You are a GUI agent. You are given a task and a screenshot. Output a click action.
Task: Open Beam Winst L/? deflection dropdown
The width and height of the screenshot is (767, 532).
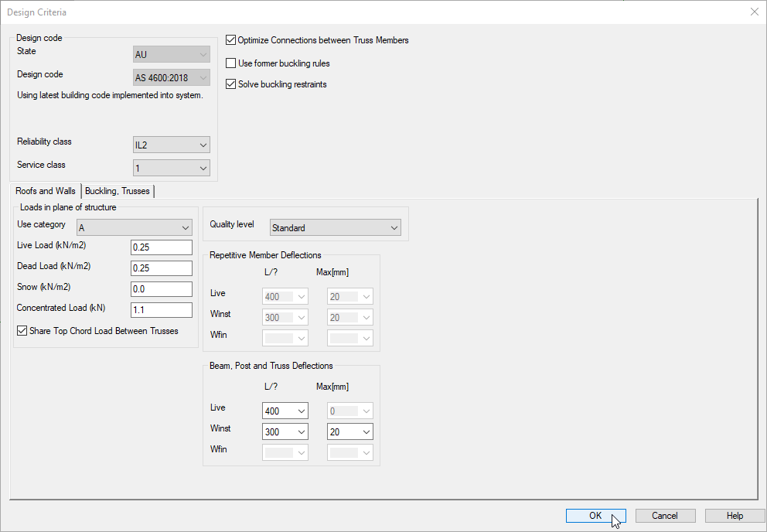pos(285,432)
